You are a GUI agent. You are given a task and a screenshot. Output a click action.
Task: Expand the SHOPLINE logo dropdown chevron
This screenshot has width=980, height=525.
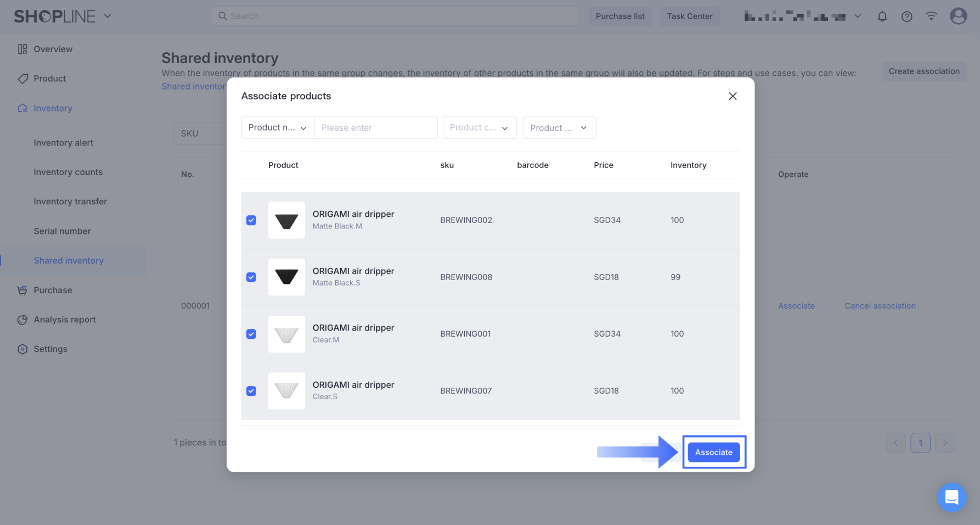[108, 16]
